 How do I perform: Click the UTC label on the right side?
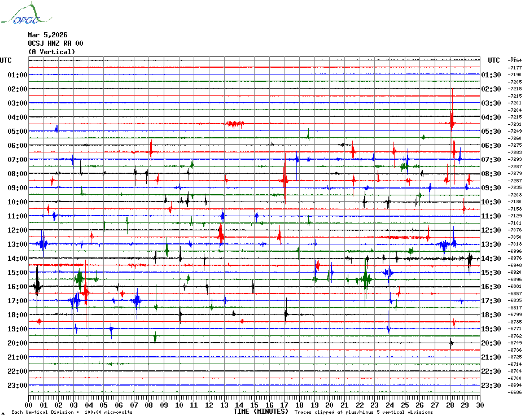pos(494,60)
